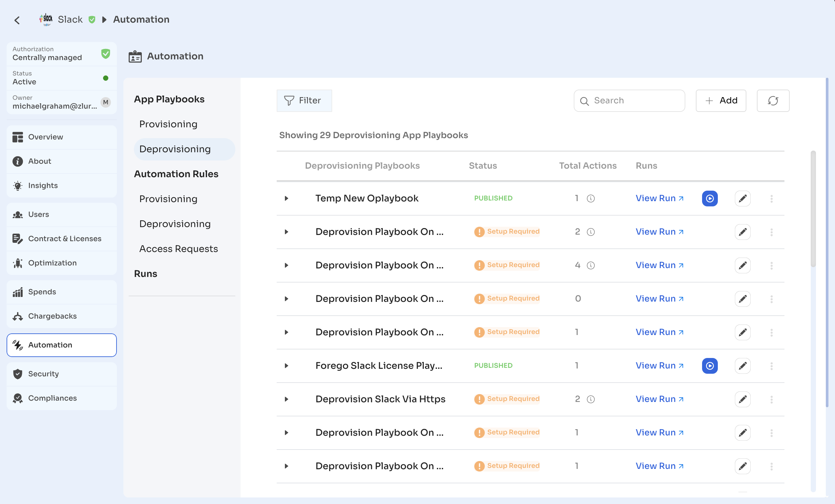Expand the Forego Slack License Play row
The height and width of the screenshot is (504, 835).
coord(286,366)
